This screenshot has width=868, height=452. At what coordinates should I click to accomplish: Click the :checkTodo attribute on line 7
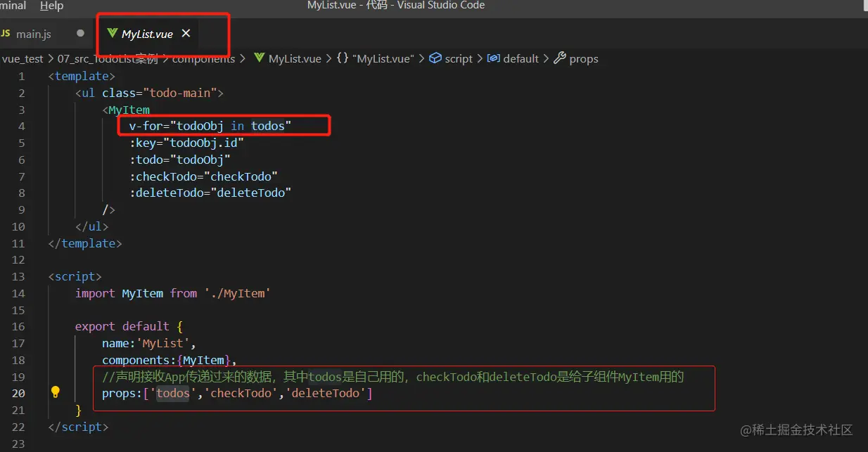pos(204,176)
